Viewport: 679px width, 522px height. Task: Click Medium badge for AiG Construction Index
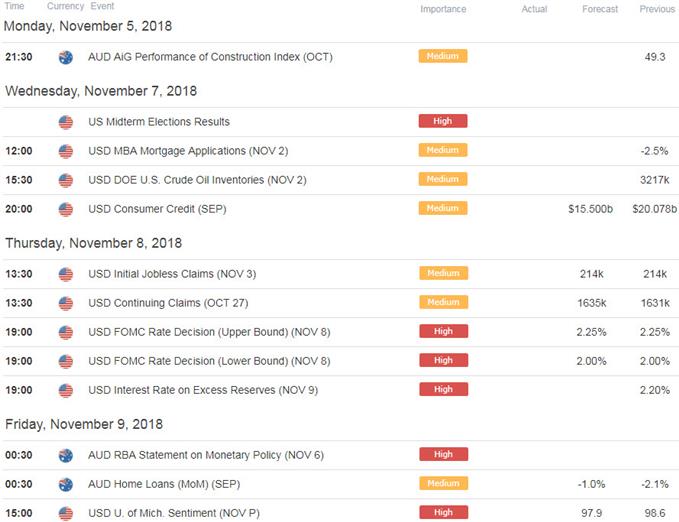443,56
